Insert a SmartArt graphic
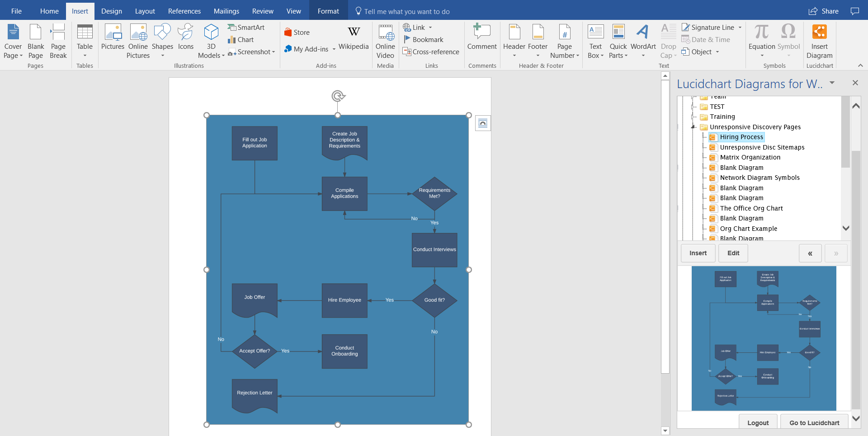 pyautogui.click(x=246, y=28)
